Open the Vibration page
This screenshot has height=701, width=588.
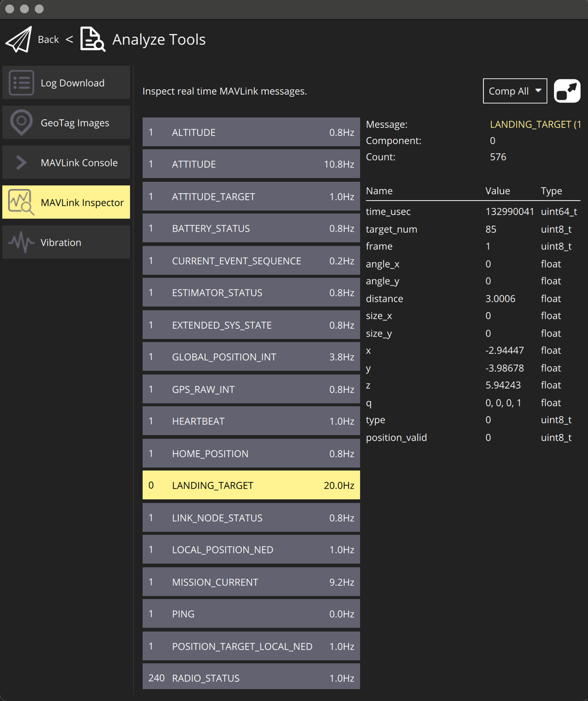click(x=66, y=242)
